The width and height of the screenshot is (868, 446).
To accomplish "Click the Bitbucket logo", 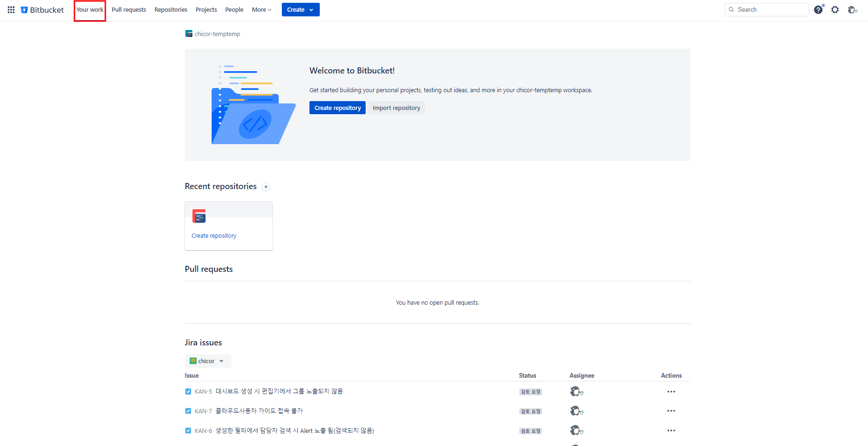I will pyautogui.click(x=43, y=10).
